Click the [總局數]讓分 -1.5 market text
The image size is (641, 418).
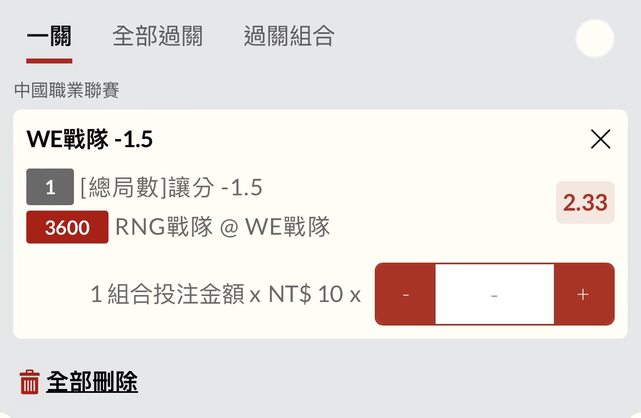click(x=171, y=187)
